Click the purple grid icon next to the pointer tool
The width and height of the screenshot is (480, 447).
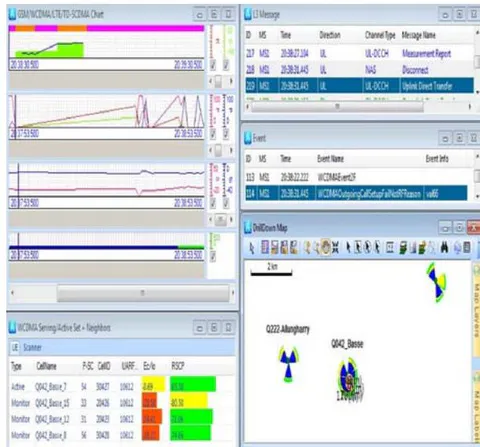click(x=265, y=247)
